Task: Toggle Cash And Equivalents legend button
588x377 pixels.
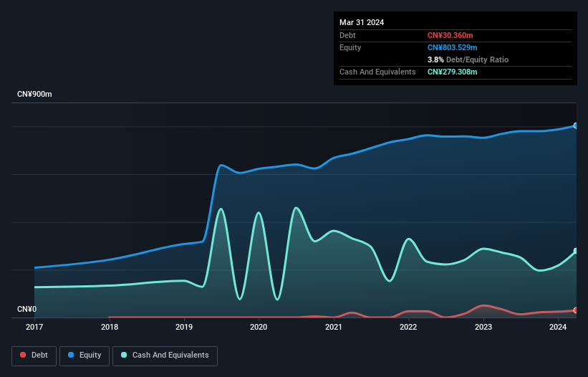Action: pos(165,355)
